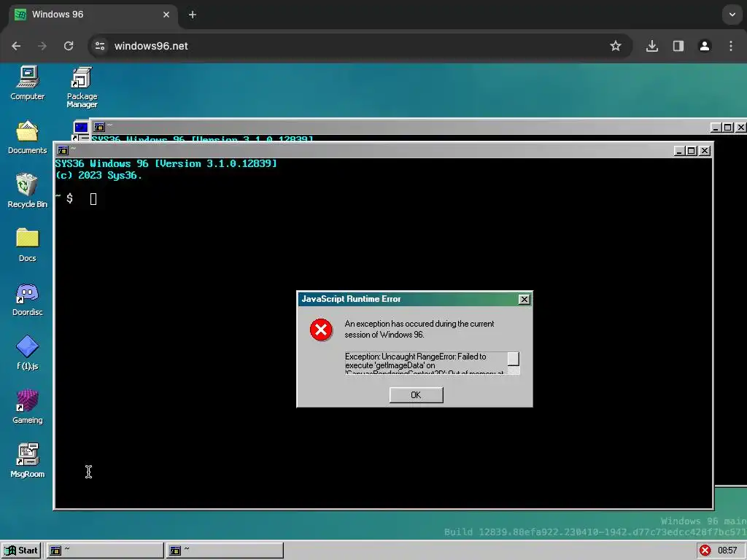Minimize the front terminal window
The image size is (747, 560).
click(x=680, y=151)
